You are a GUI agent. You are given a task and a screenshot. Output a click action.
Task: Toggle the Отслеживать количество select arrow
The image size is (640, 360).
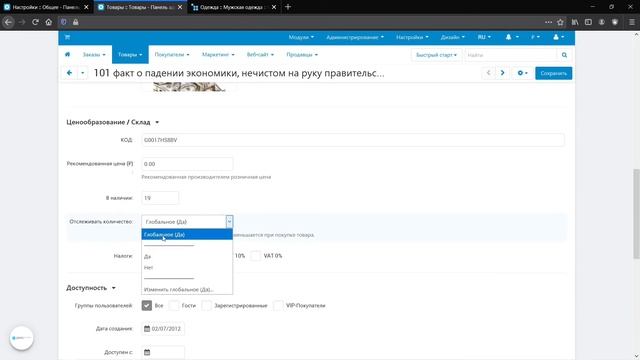click(229, 222)
